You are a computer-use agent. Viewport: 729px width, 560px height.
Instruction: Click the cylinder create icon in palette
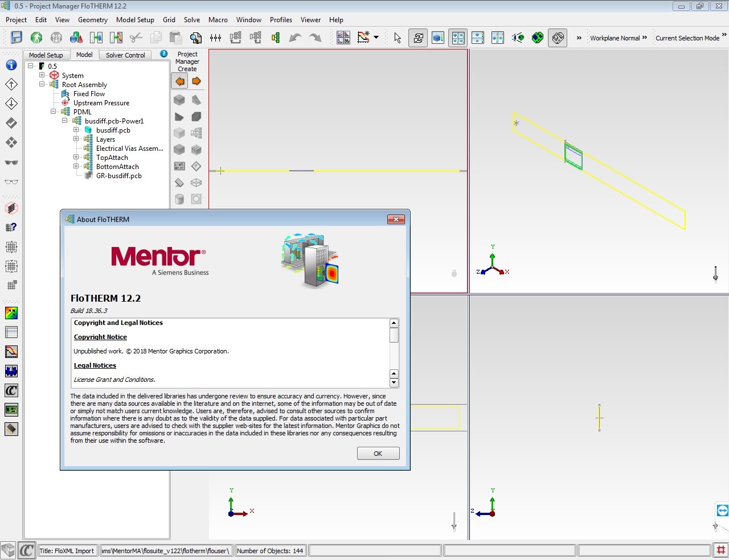[179, 199]
